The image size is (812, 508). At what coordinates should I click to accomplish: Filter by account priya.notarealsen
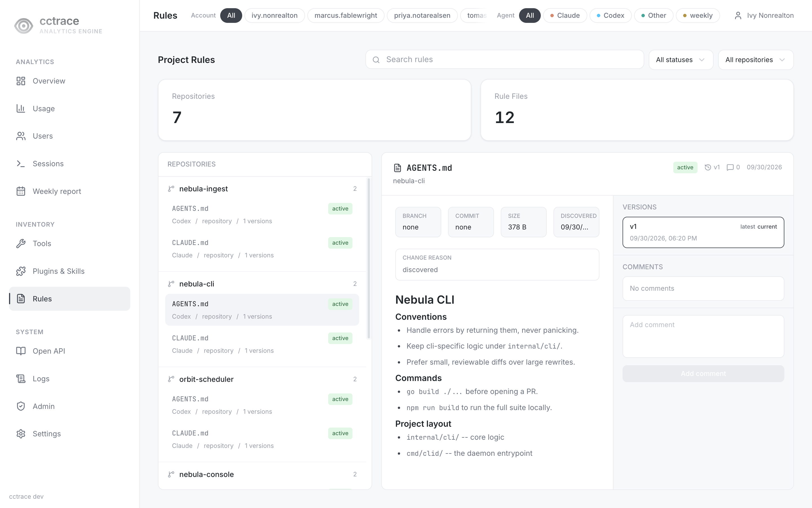click(422, 16)
